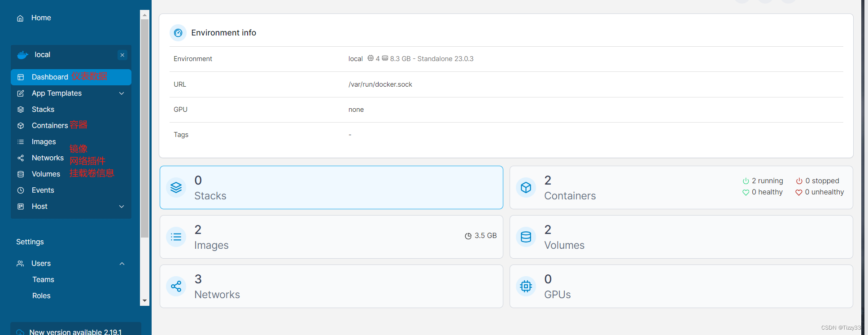868x335 pixels.
Task: Expand the Host submenu chevron
Action: pos(122,207)
